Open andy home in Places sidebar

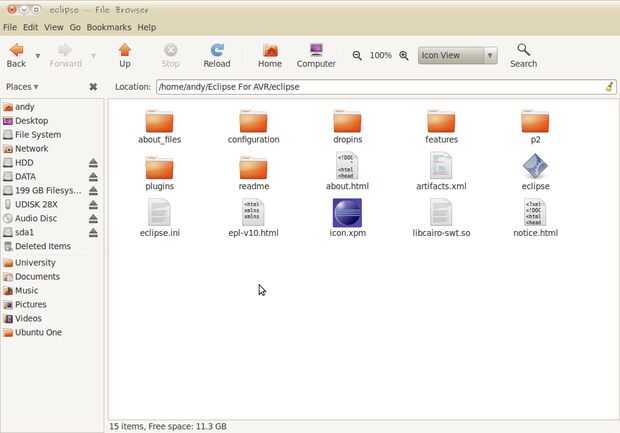coord(19,107)
